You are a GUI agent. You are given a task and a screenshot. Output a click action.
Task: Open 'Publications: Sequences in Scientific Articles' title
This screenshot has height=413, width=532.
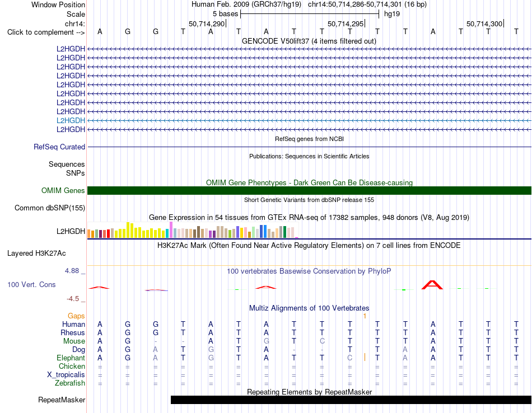(x=309, y=156)
